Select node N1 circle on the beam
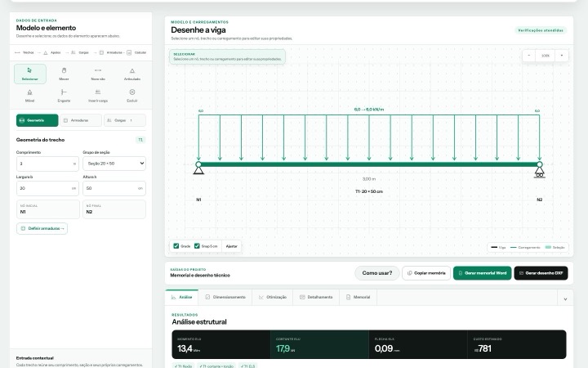Image resolution: width=588 pixels, height=368 pixels. 198,164
